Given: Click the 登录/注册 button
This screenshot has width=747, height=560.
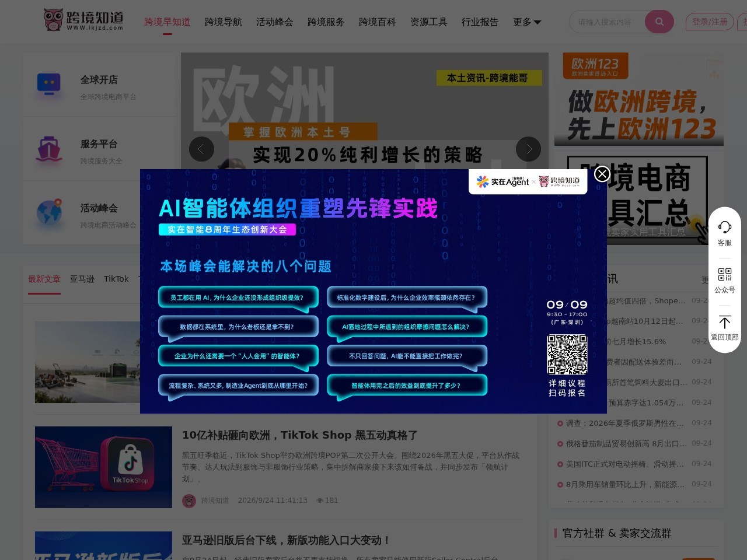Looking at the screenshot, I should (x=710, y=22).
